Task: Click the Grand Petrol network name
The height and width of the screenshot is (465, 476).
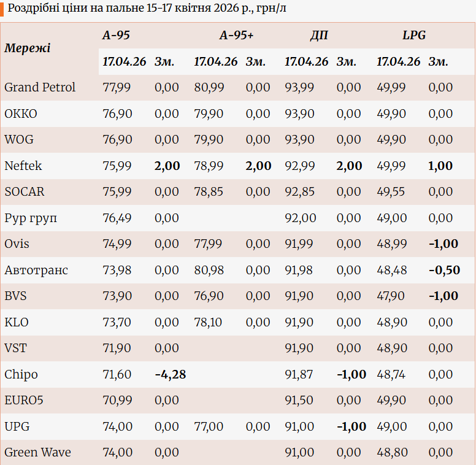Action: pyautogui.click(x=40, y=88)
